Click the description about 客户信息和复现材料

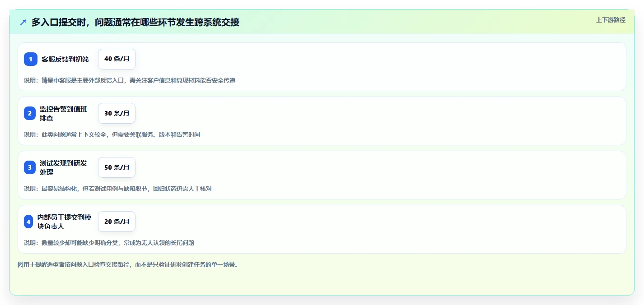(130, 80)
